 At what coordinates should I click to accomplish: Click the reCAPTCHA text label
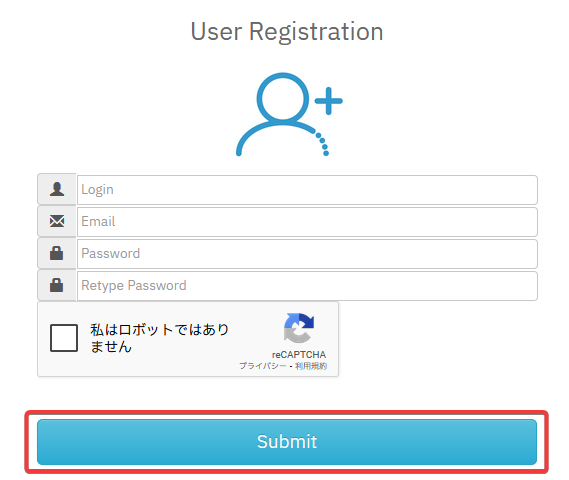pyautogui.click(x=299, y=354)
